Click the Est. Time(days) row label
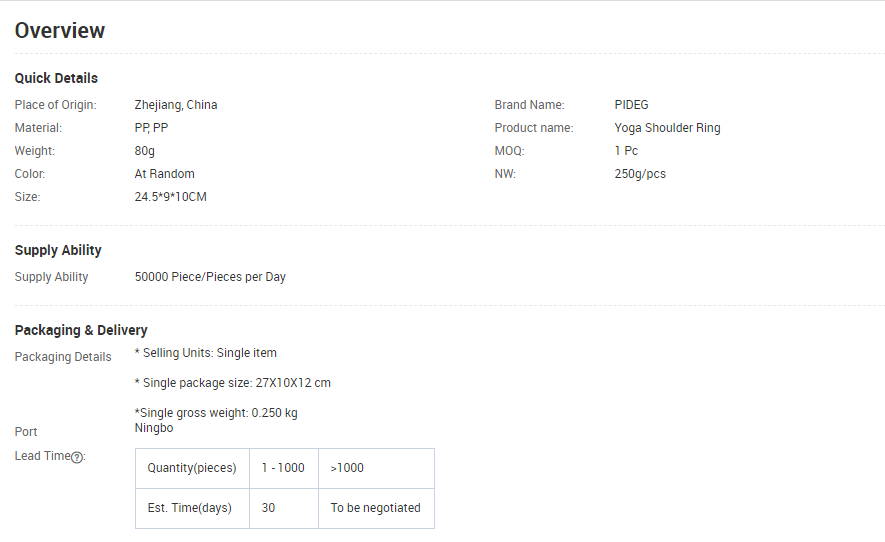885x542 pixels. (x=190, y=508)
